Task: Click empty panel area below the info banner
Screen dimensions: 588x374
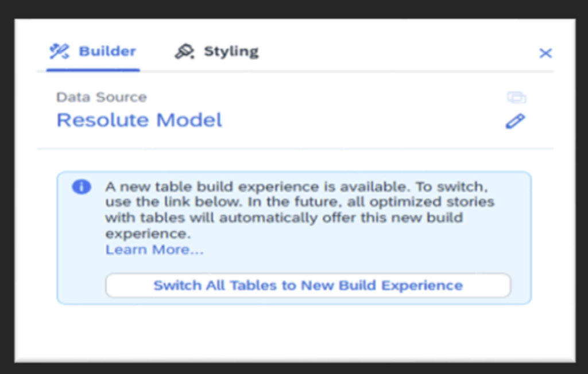Action: pos(294,333)
